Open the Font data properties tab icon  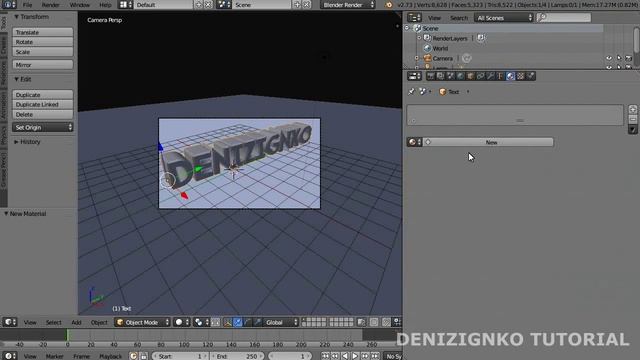(x=500, y=76)
